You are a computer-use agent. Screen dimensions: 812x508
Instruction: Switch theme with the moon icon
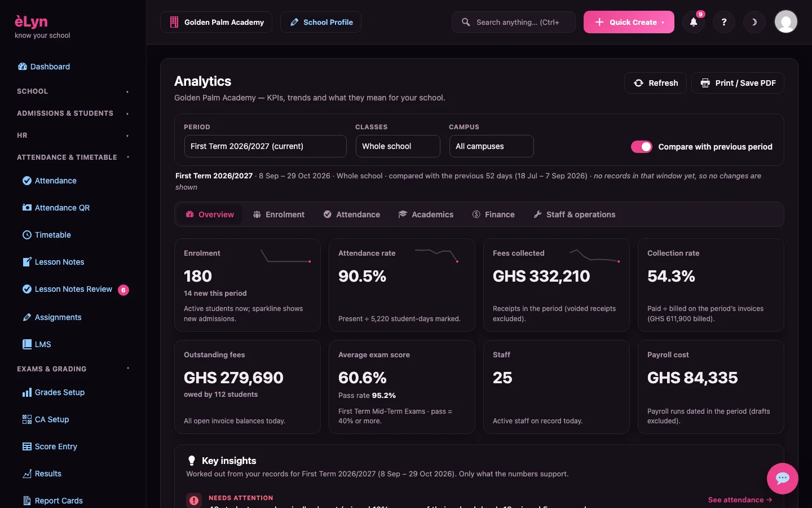coord(754,22)
